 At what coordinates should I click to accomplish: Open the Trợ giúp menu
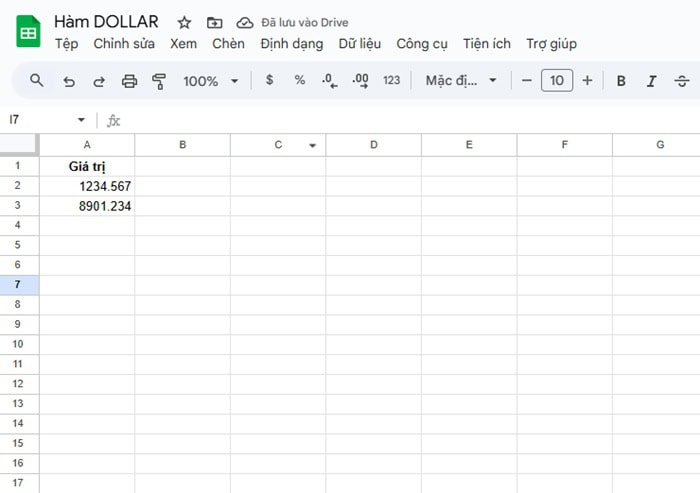(551, 44)
